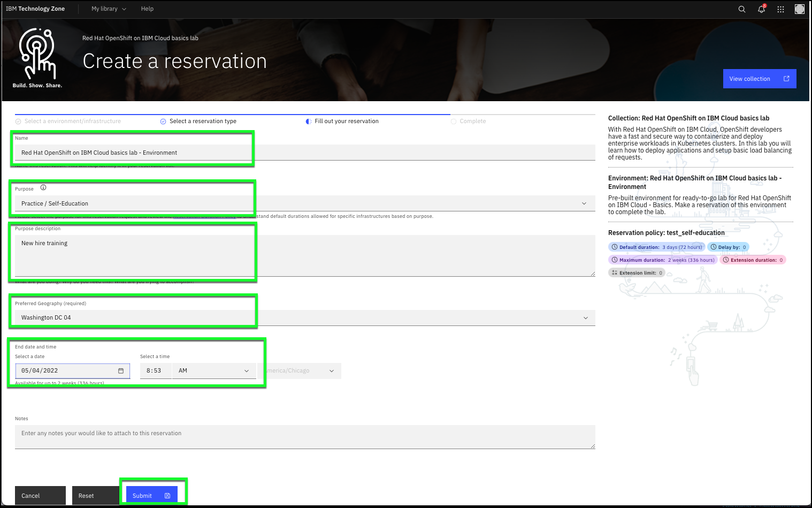Change the AM/PM selector
The width and height of the screenshot is (812, 508).
[x=214, y=371]
